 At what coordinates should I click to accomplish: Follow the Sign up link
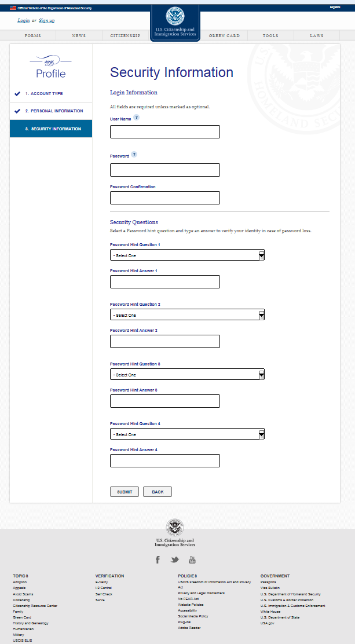[x=47, y=21]
